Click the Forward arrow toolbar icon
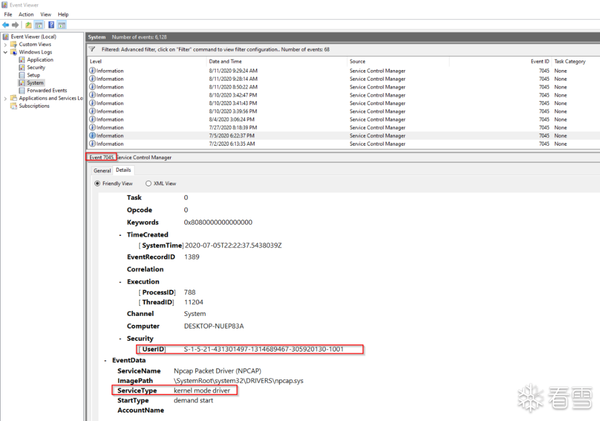The image size is (600, 421). click(x=15, y=25)
